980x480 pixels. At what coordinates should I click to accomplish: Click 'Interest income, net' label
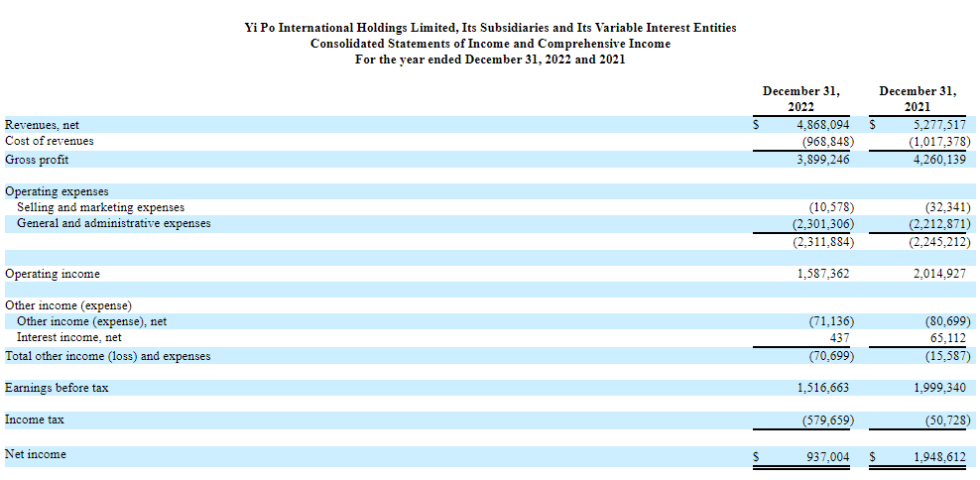tap(69, 337)
